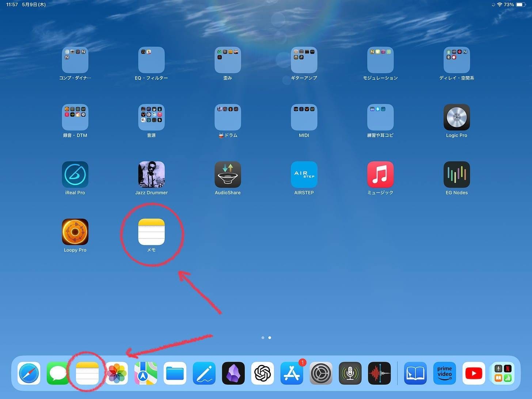532x399 pixels.
Task: Launch Loopy Pro app
Action: 75,232
